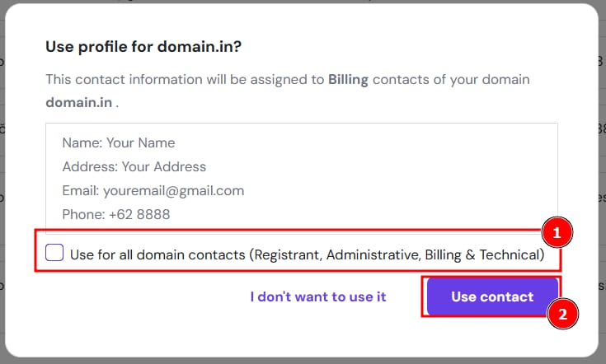Click the +62 8888 phone number

tap(139, 214)
